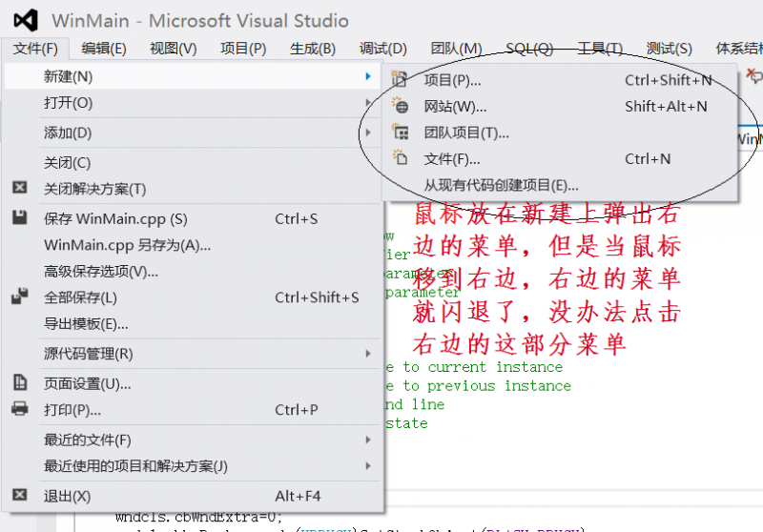This screenshot has width=763, height=532.
Task: Open the SQL(Q) menu
Action: point(529,49)
